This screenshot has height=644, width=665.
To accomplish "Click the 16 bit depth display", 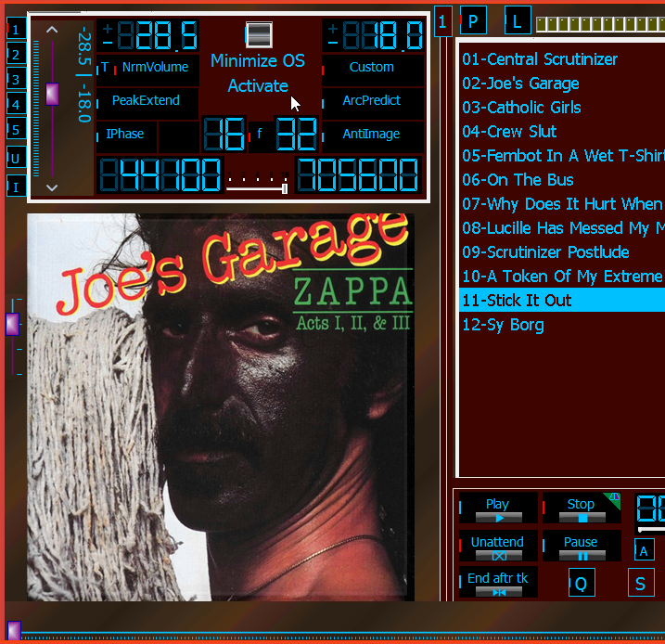I will [224, 134].
